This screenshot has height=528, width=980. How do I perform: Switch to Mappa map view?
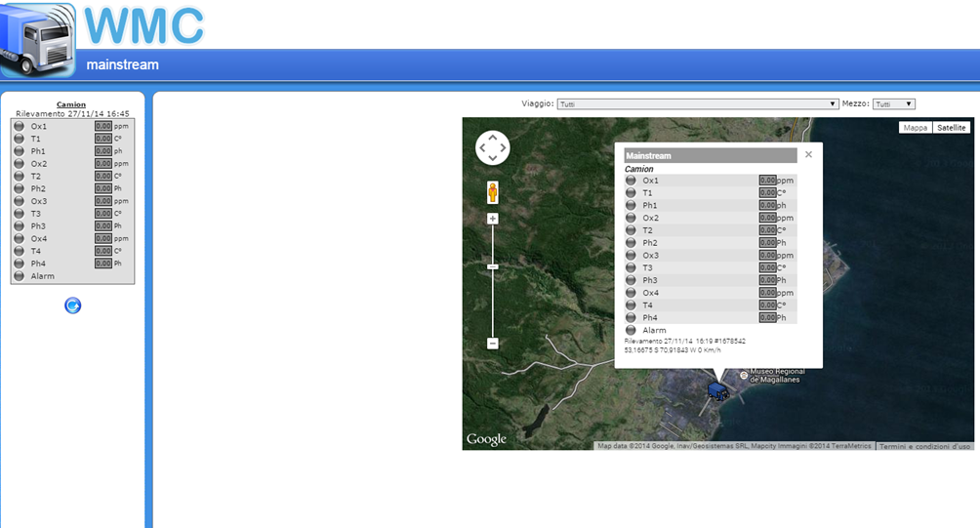(916, 128)
